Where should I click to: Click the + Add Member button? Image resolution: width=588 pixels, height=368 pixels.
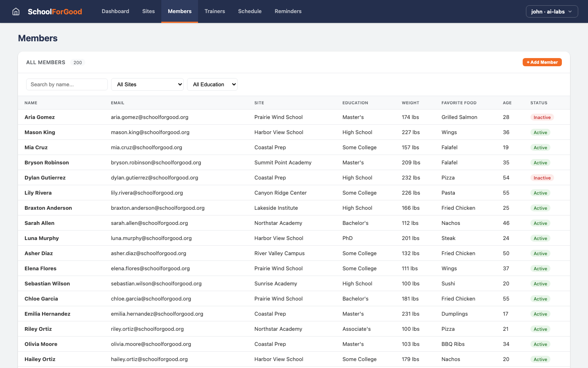tap(542, 62)
